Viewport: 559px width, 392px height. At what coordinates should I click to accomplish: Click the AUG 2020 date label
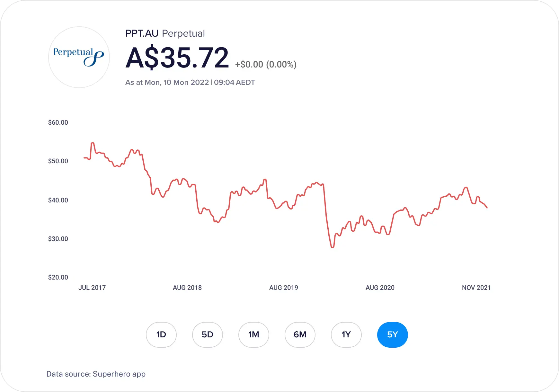[380, 288]
